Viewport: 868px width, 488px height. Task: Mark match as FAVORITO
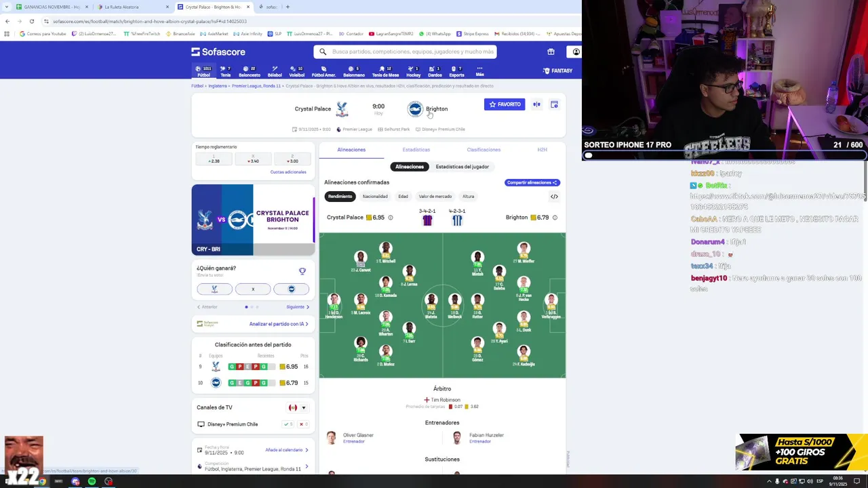coord(505,104)
